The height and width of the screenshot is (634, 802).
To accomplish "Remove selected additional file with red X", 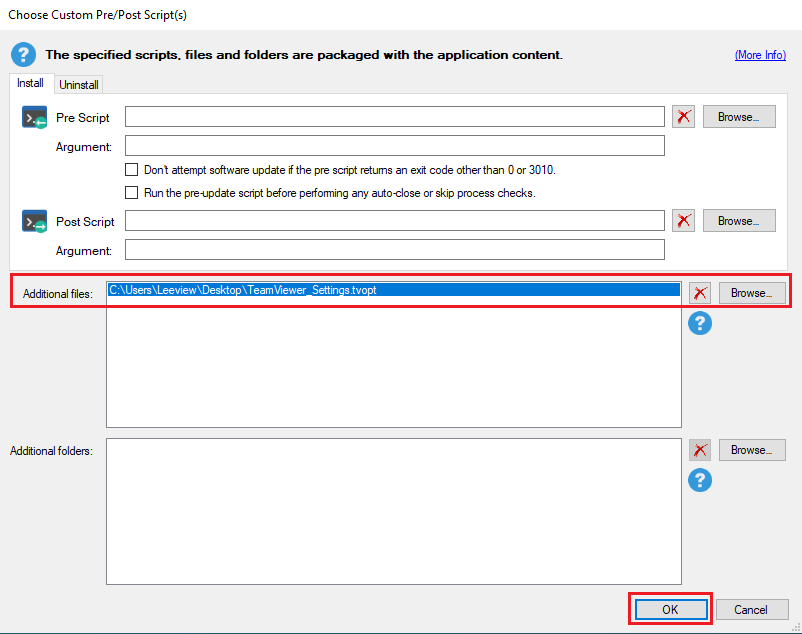I will click(x=700, y=293).
